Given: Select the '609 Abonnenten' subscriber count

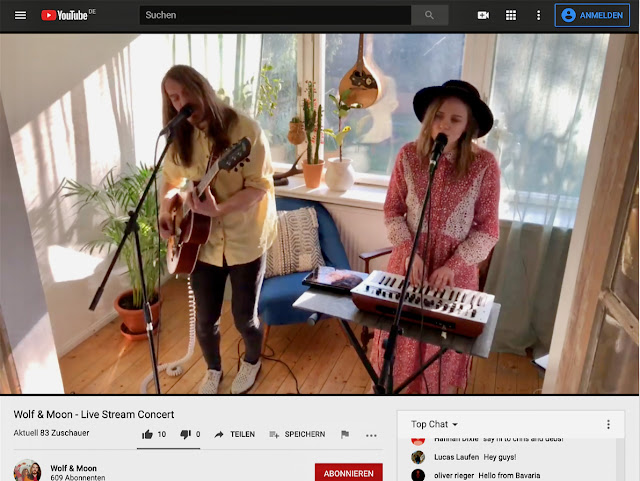Looking at the screenshot, I should point(78,477).
